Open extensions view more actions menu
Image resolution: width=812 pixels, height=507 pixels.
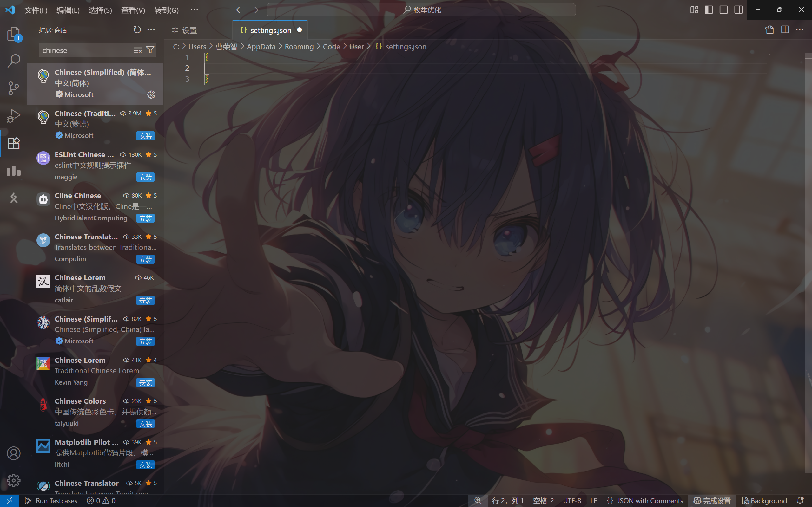[x=151, y=30]
